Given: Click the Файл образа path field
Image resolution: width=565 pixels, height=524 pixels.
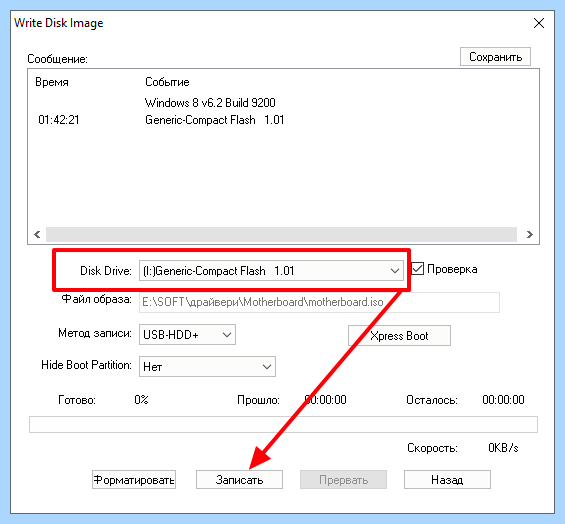Looking at the screenshot, I should 319,302.
